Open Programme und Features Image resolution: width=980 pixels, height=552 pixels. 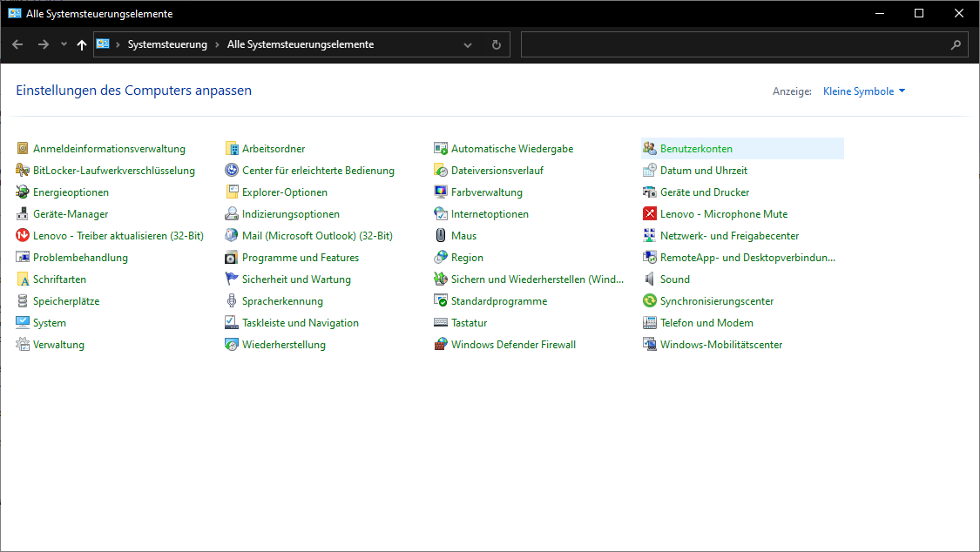(x=300, y=258)
